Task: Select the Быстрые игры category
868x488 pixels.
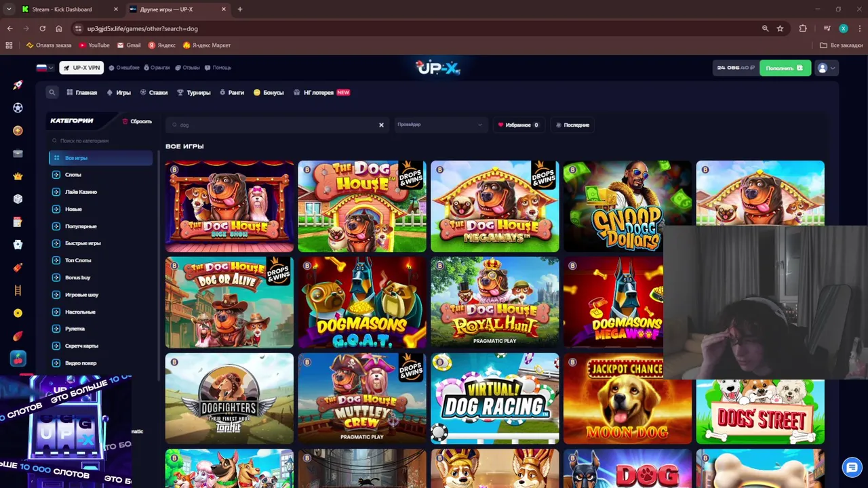Action: 100,243
